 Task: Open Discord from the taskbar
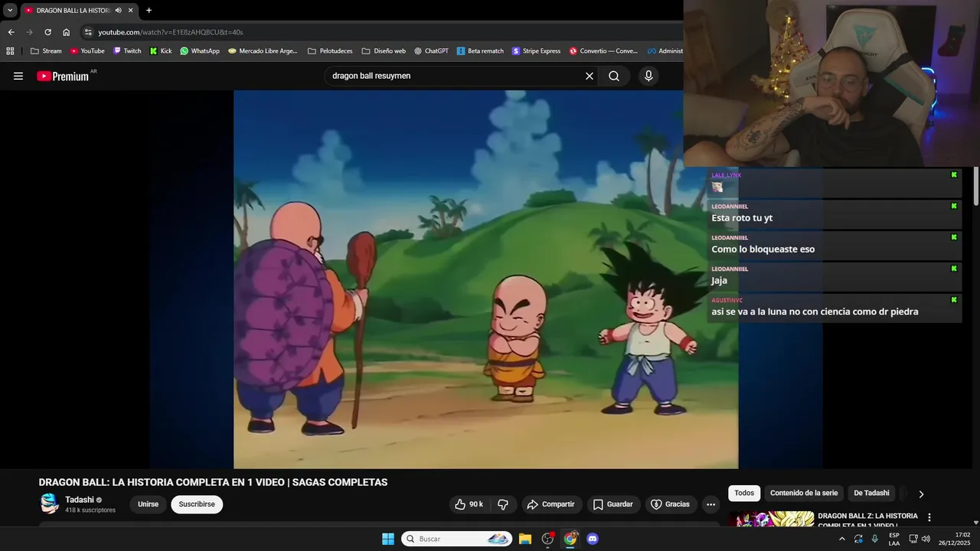pos(593,539)
